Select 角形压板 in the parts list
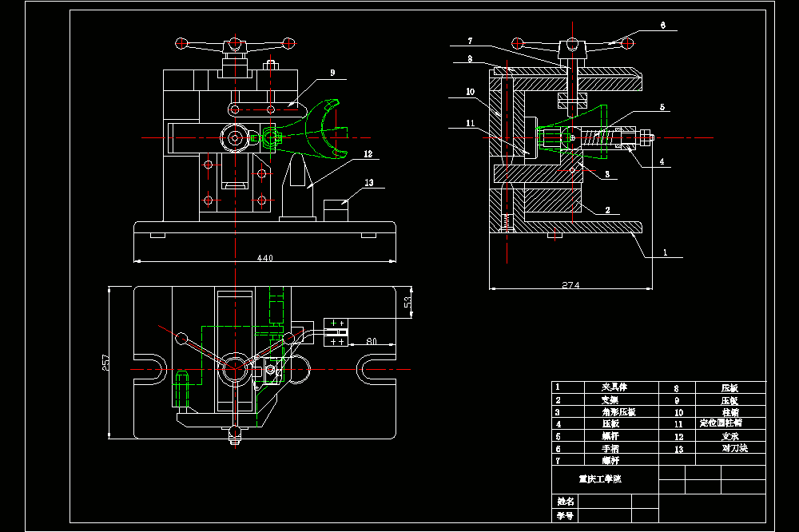The width and height of the screenshot is (799, 532). point(618,412)
